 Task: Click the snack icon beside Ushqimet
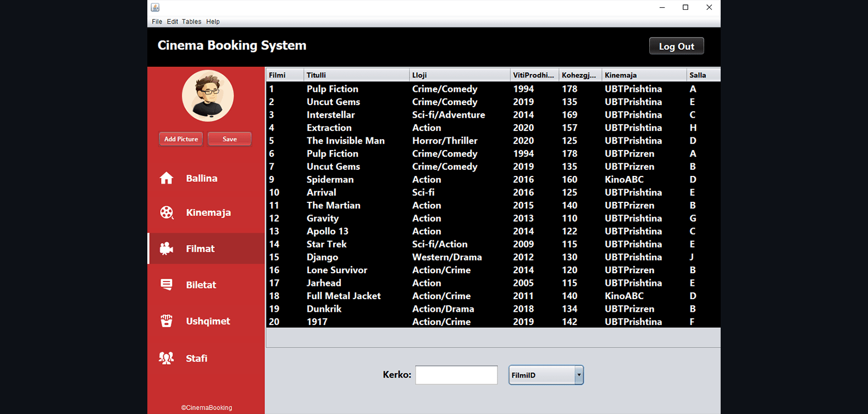[x=167, y=321]
